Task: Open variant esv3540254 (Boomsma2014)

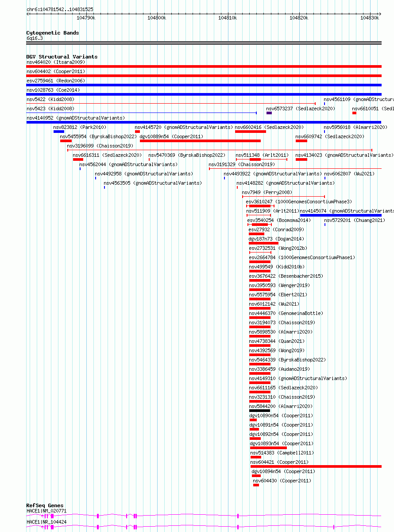Action: pos(279,220)
